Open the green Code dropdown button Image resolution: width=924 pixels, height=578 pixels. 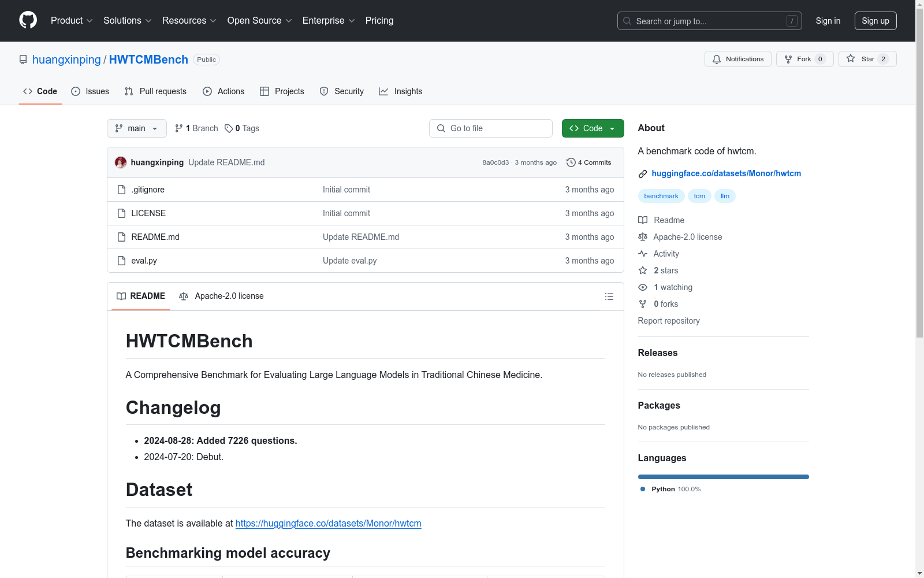tap(593, 128)
